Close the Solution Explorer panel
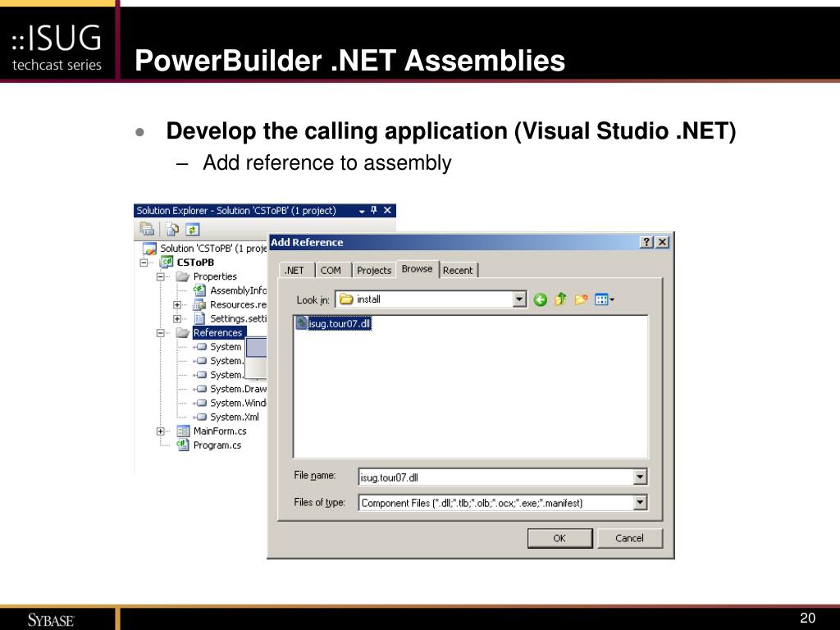The width and height of the screenshot is (840, 630). [x=387, y=210]
